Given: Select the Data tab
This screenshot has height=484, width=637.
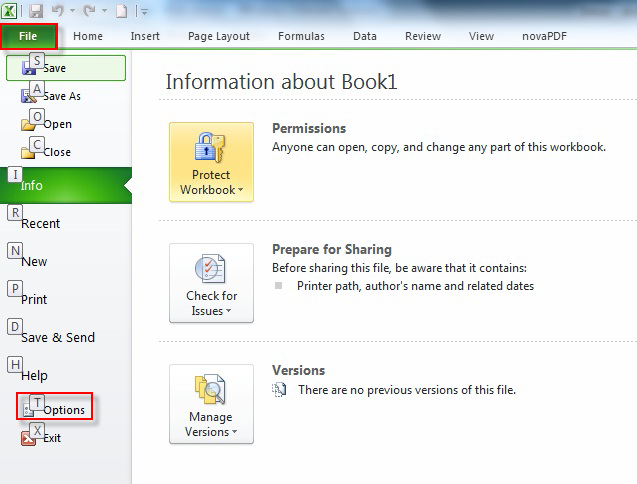Looking at the screenshot, I should 364,36.
